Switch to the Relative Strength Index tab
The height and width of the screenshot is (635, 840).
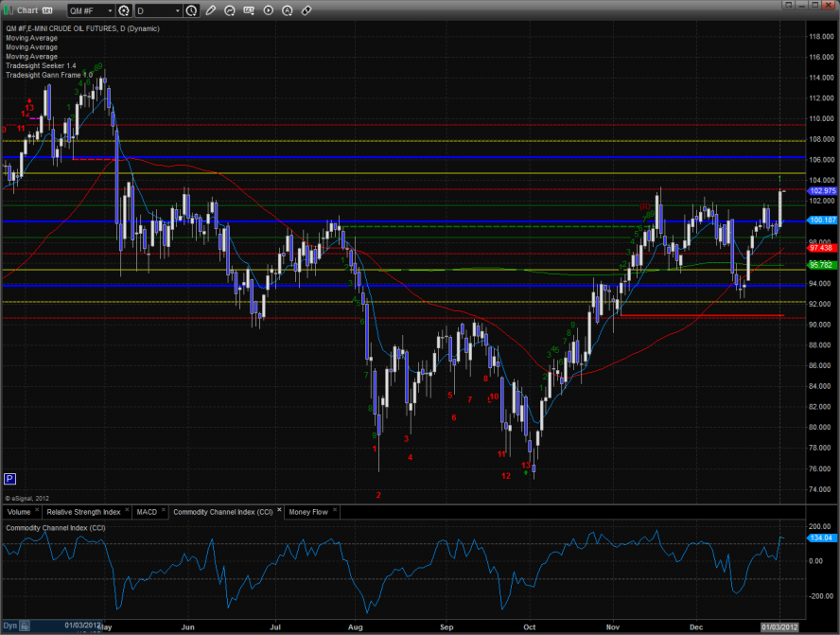click(x=83, y=512)
